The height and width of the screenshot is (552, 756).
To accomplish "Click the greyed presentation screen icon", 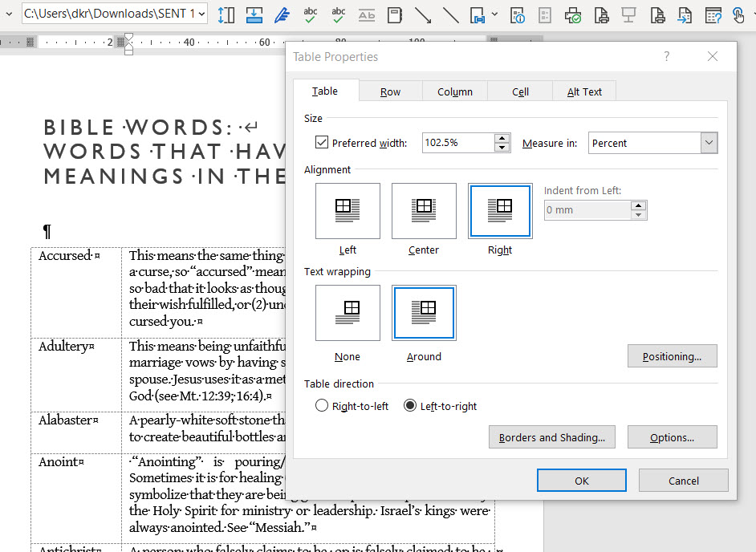I will coord(628,15).
